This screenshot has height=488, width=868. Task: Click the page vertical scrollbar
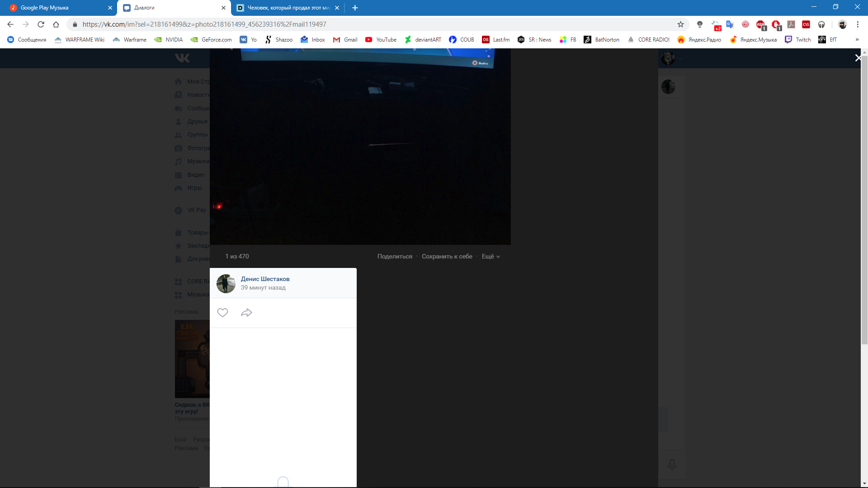point(864,199)
